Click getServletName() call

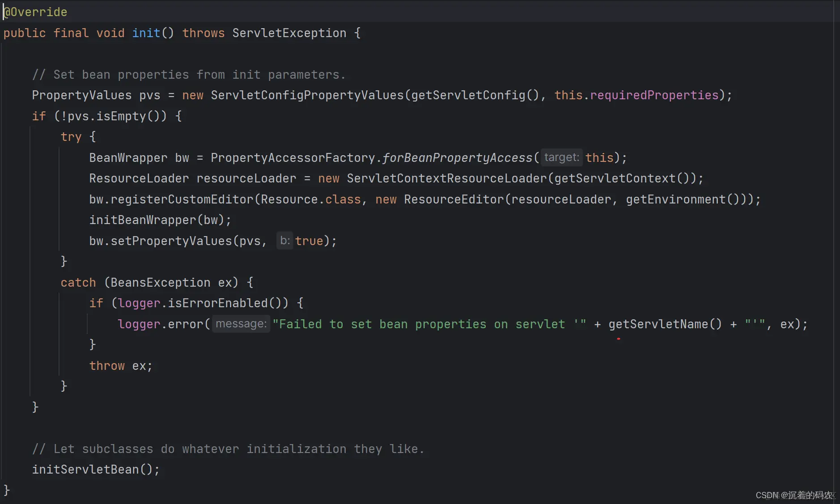click(665, 324)
